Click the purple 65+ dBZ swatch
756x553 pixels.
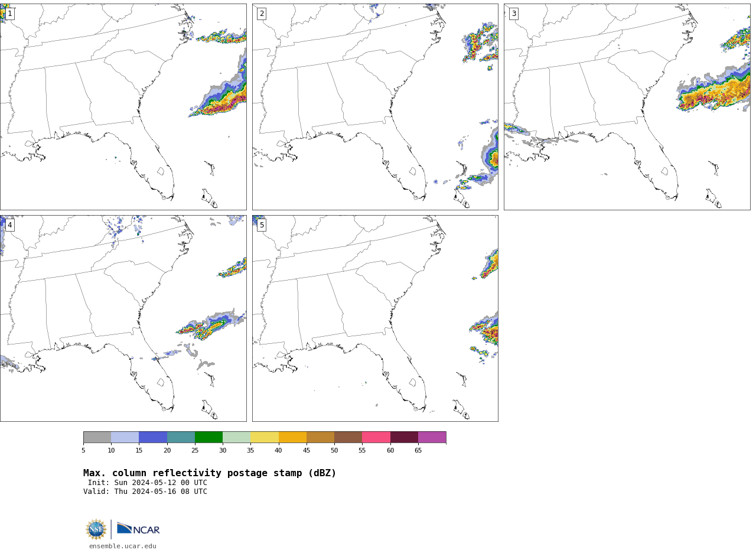pyautogui.click(x=432, y=437)
